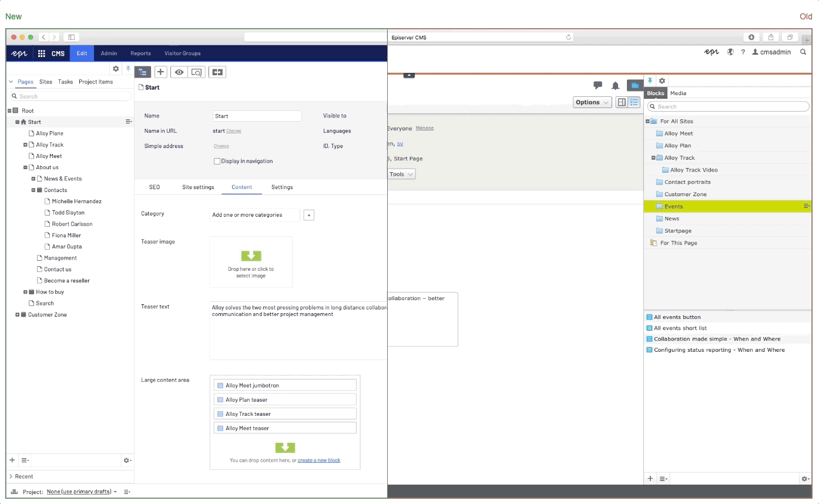
Task: Open the comments speech bubble icon
Action: point(598,85)
